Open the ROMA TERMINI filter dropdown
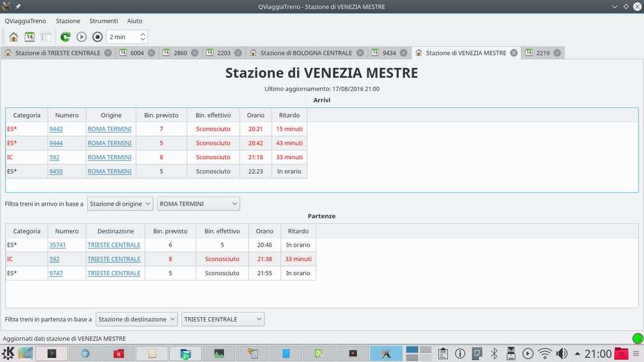Screen dimensions: 644x362 pos(198,204)
